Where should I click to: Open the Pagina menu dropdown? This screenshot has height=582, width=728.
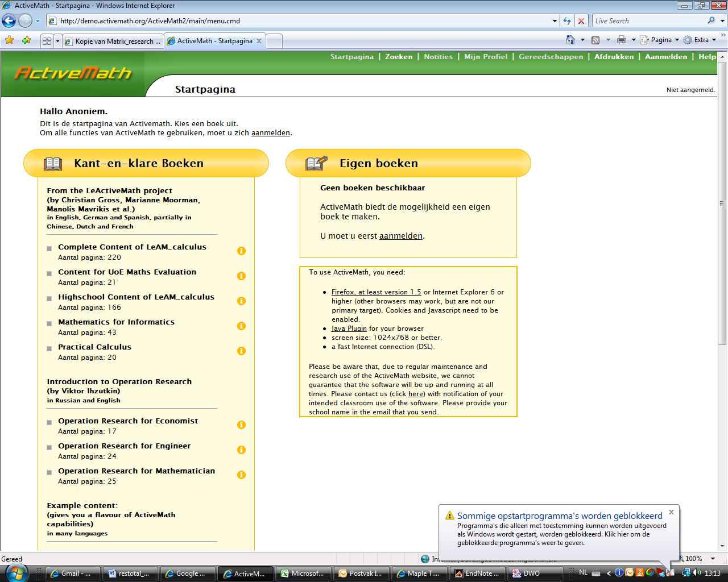pos(660,40)
